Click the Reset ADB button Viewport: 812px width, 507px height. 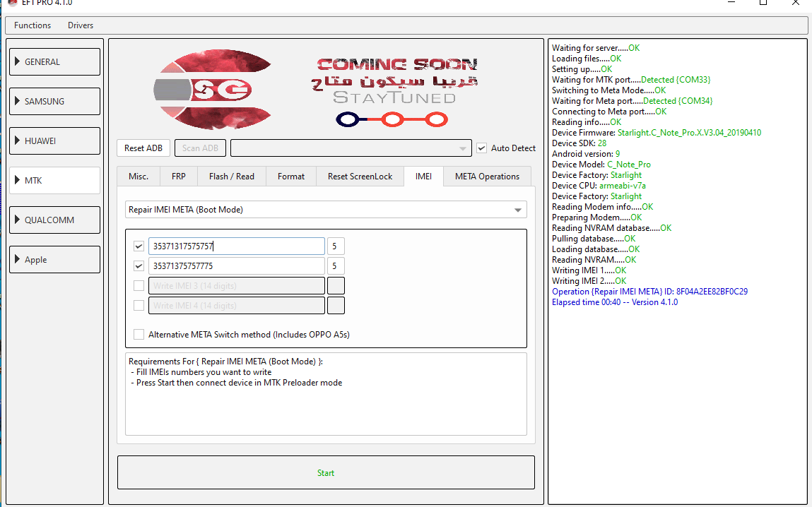(143, 148)
